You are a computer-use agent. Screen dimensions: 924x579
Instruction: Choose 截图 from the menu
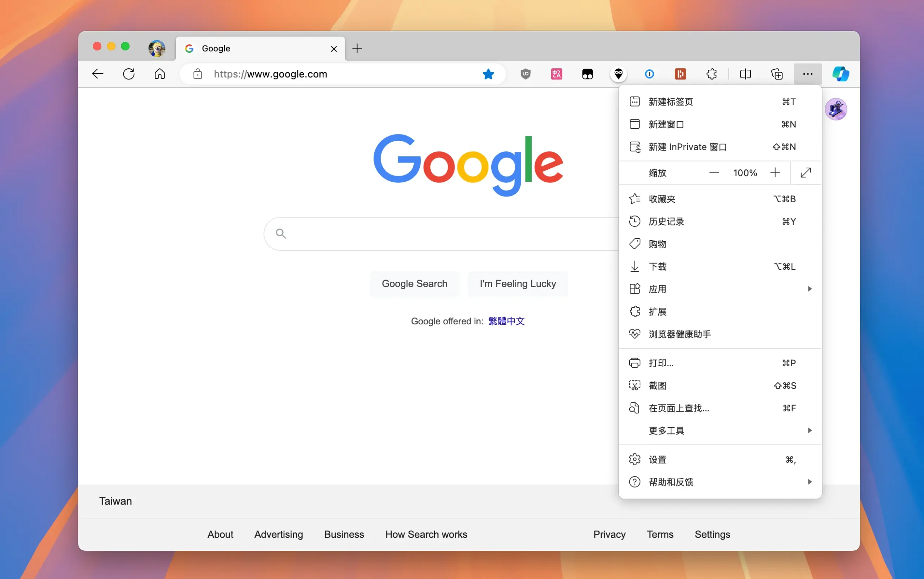720,386
